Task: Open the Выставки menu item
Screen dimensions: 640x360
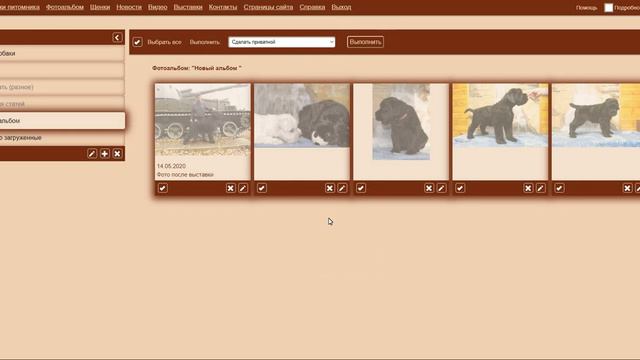Action: (x=188, y=7)
